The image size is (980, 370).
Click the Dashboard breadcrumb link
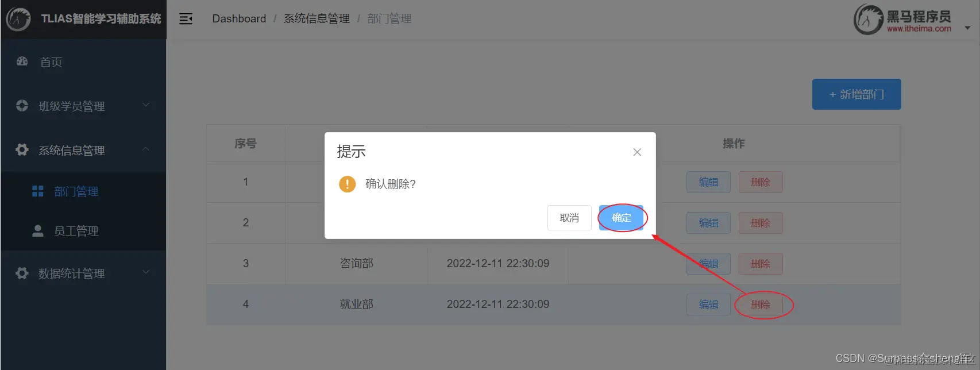[239, 19]
